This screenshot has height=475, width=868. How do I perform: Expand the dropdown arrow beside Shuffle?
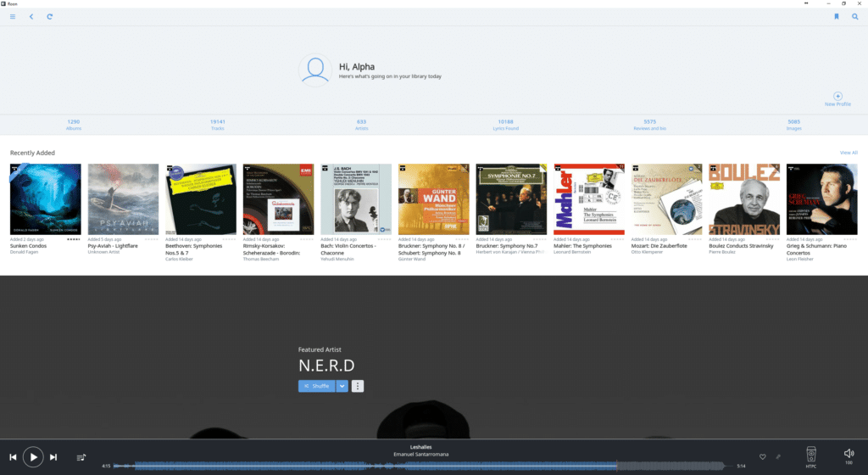342,386
